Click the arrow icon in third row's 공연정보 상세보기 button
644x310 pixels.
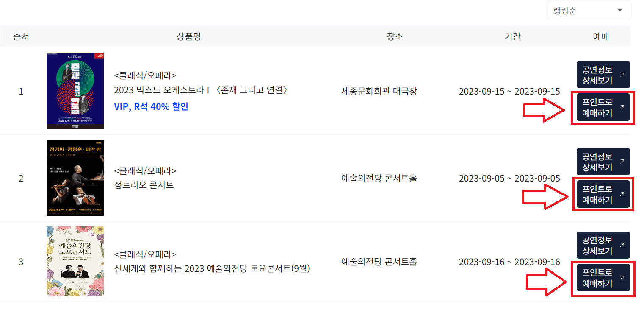click(x=622, y=245)
